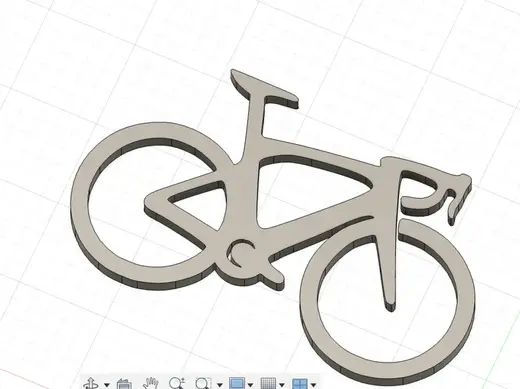Open the Grid and Snaps dropdown arrow
The width and height of the screenshot is (520, 389).
[x=282, y=385]
